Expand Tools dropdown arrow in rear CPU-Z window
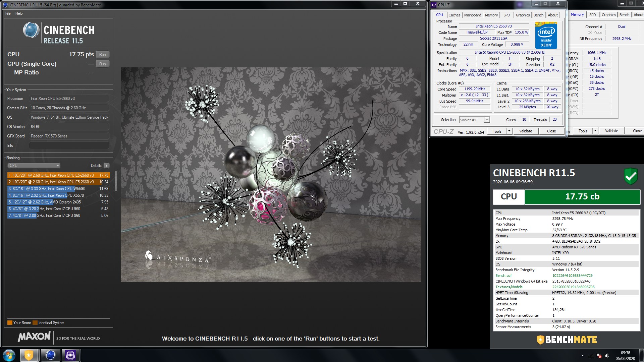The height and width of the screenshot is (362, 644). pos(595,131)
